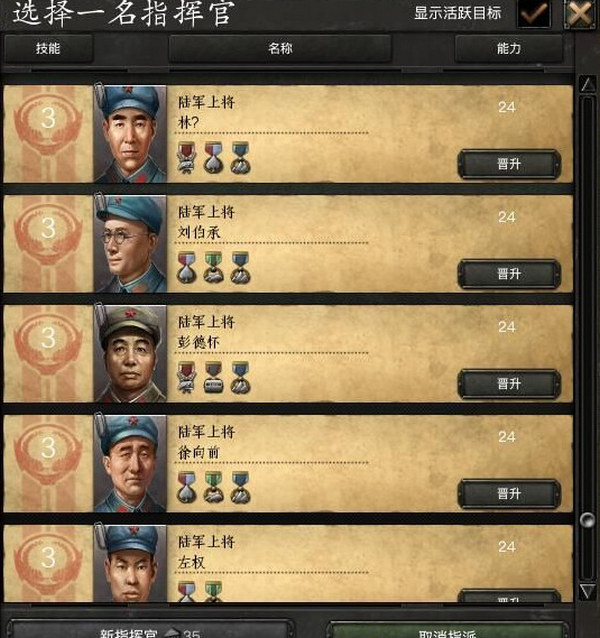Click 林? first trait medal icon
This screenshot has width=600, height=638.
click(x=186, y=158)
